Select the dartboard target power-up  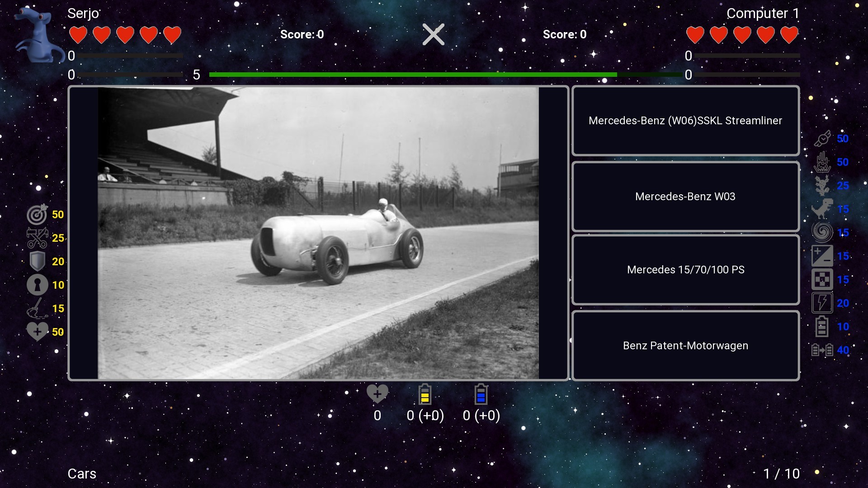pos(38,215)
